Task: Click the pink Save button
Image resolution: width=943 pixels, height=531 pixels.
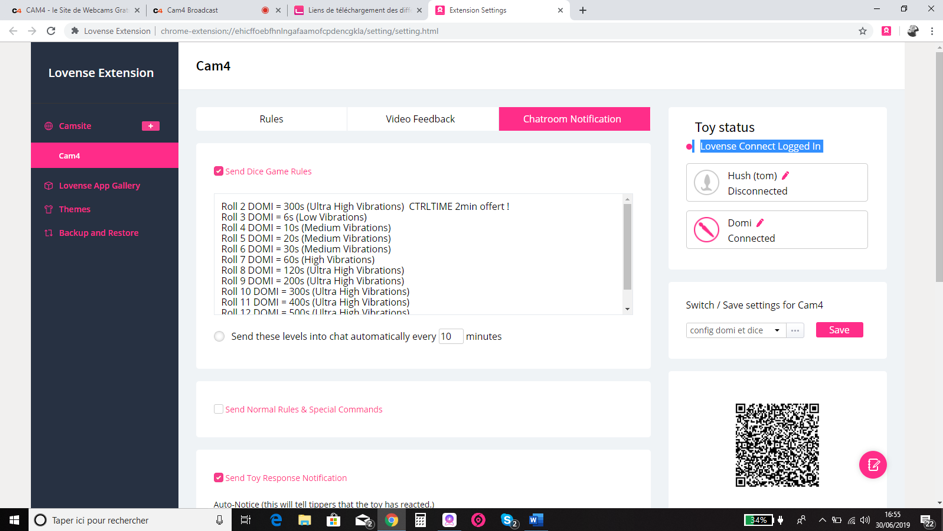Action: point(839,330)
